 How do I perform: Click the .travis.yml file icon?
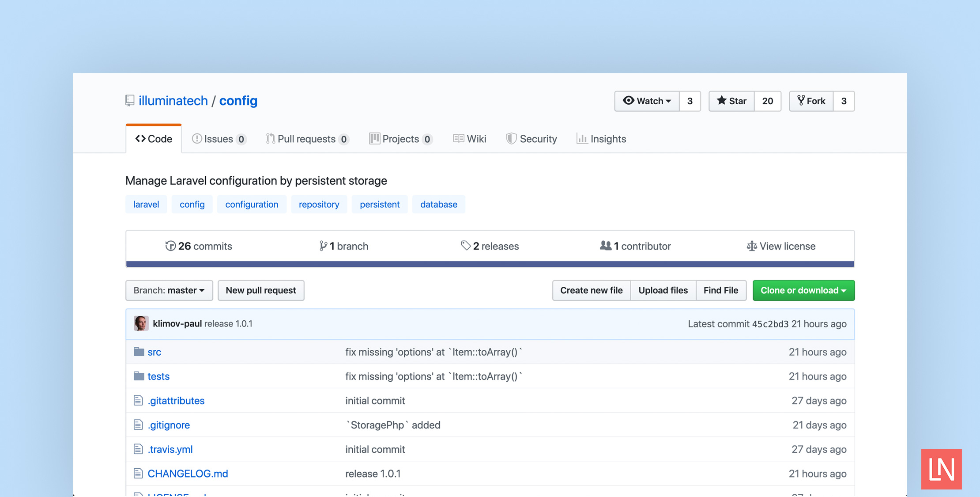[138, 449]
